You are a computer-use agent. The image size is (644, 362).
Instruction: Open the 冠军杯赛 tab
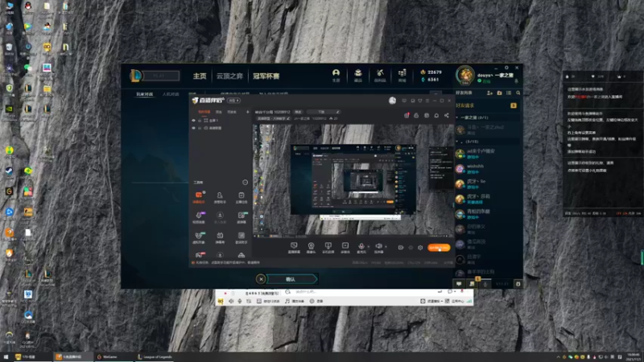266,76
